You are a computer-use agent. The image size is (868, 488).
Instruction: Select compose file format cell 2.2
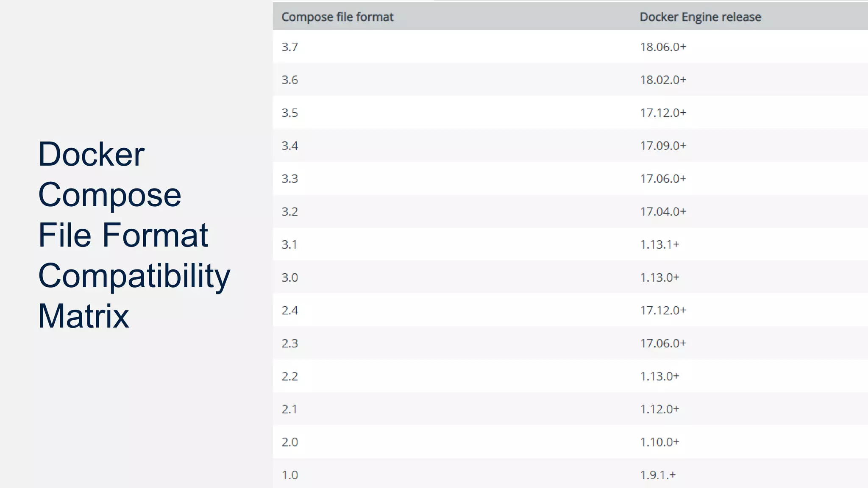(290, 376)
